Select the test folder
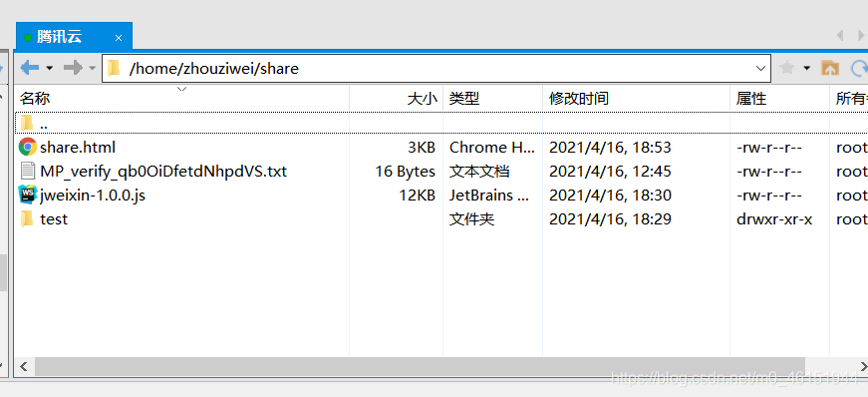This screenshot has height=397, width=868. (54, 219)
